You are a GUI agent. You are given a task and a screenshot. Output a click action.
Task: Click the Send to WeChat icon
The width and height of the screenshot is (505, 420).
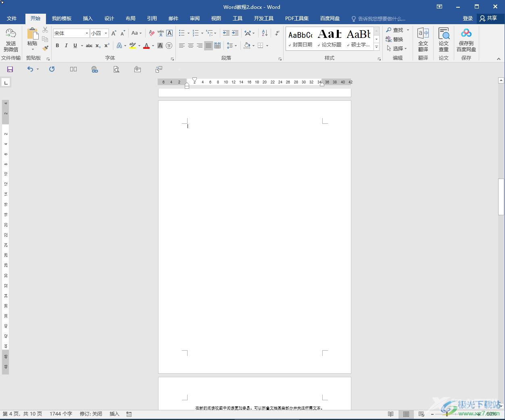pos(11,40)
